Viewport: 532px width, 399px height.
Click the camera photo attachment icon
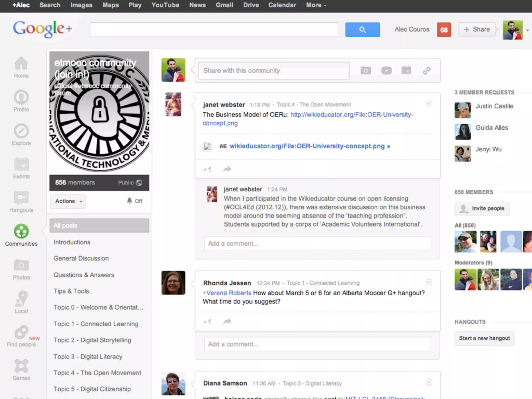point(365,70)
